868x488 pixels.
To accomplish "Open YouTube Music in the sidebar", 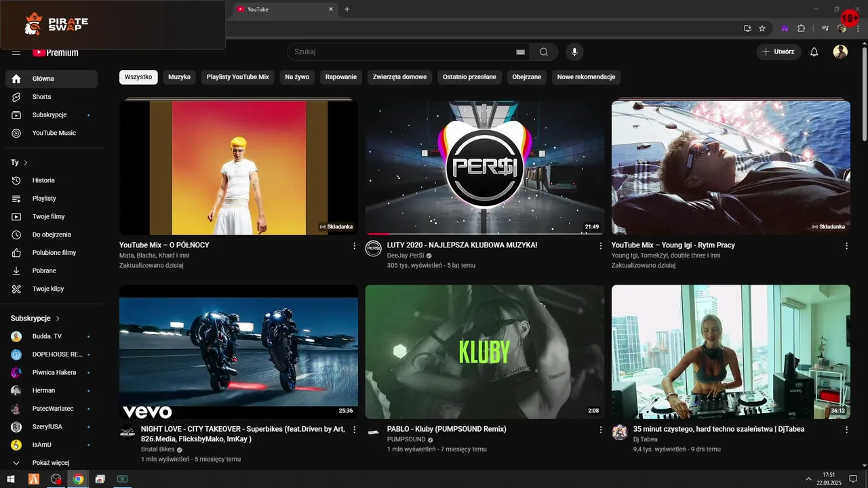I will [52, 133].
